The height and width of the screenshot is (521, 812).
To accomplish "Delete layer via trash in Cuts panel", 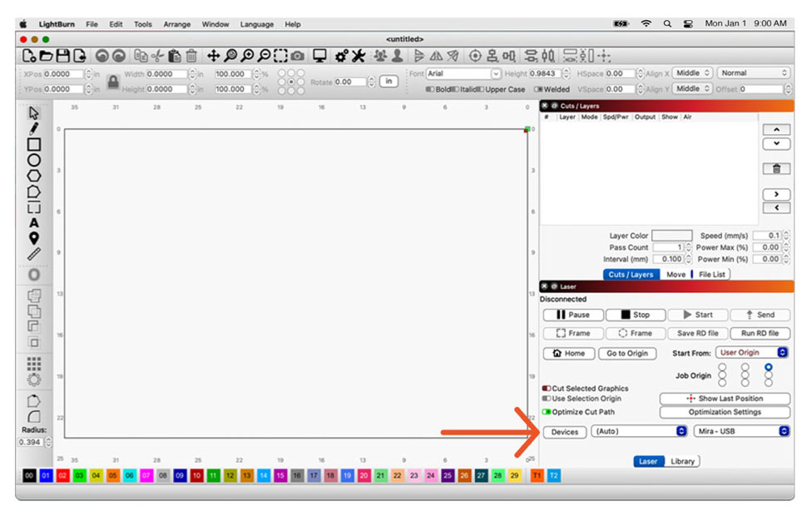I will coord(776,169).
